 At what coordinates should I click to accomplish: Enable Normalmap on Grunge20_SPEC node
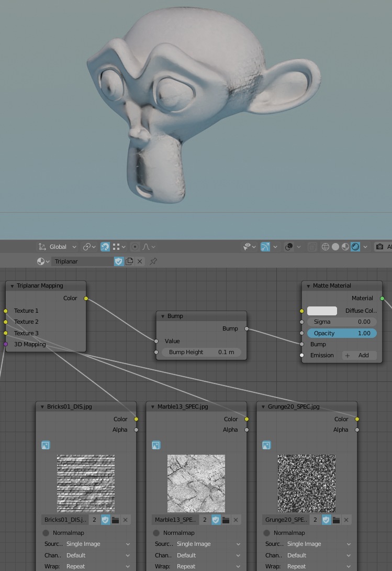(x=267, y=533)
